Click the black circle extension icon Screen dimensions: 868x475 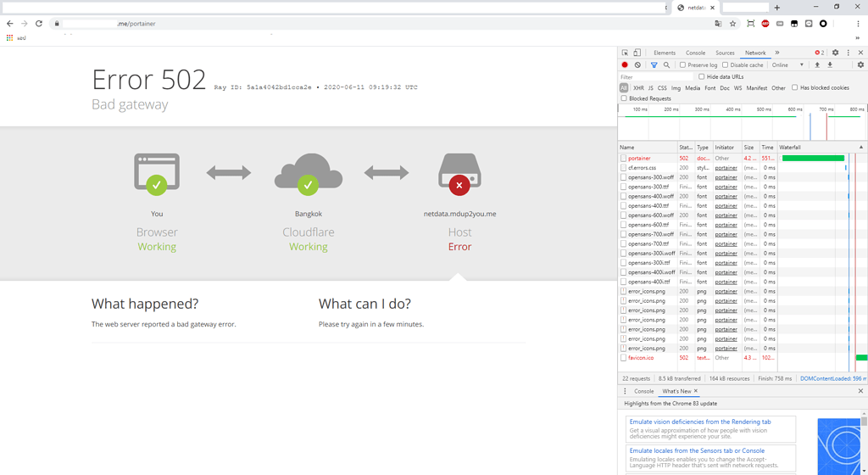click(823, 23)
